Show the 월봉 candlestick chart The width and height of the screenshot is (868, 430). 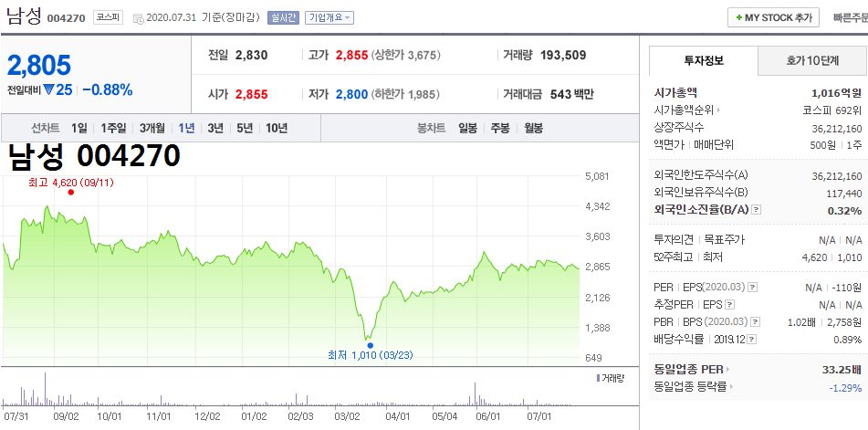click(x=534, y=129)
